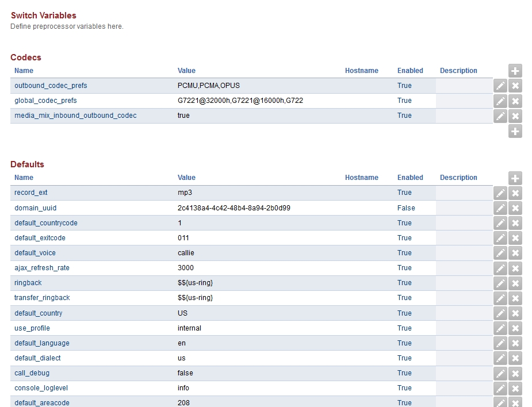Click the add icon in Codecs header
Viewport: 532px width, 407px height.
coord(515,71)
